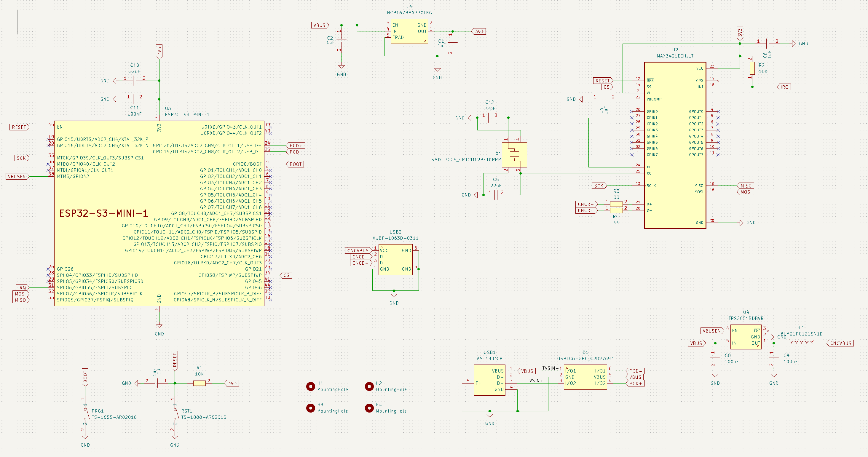Click the C10 22uF capacitor symbol
The width and height of the screenshot is (868, 457).
click(135, 81)
